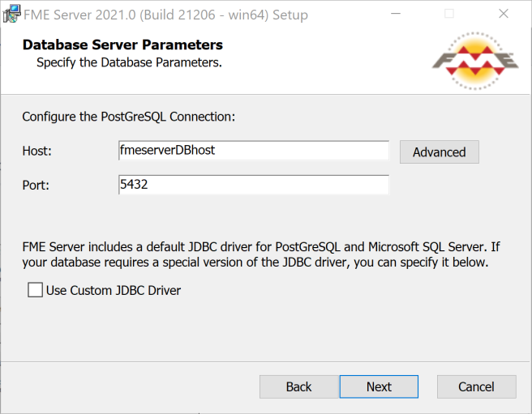This screenshot has height=414, width=532.
Task: Focus the Host field containing fmeserverDBhost
Action: click(253, 151)
